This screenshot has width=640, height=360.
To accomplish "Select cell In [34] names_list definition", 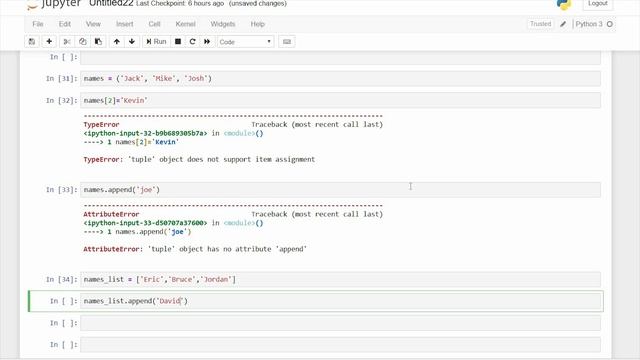I will [340, 280].
